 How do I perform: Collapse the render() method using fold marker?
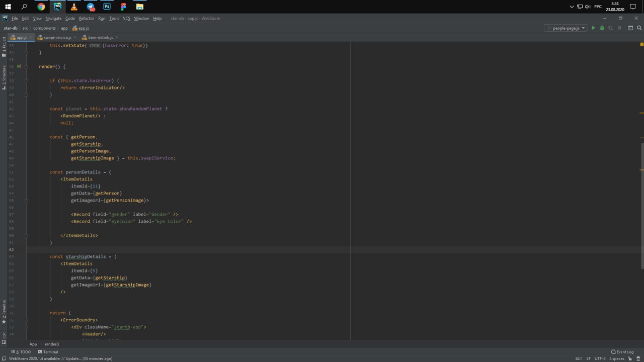tap(26, 66)
